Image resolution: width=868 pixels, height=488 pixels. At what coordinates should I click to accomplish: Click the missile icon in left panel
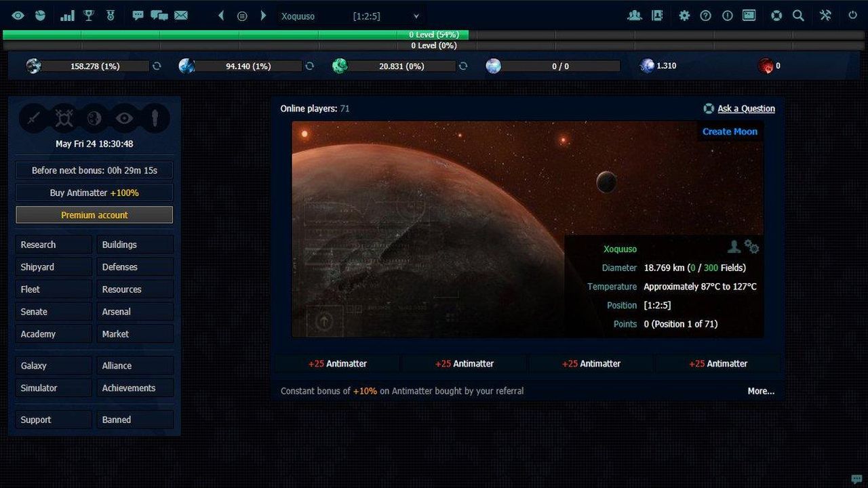pos(155,119)
